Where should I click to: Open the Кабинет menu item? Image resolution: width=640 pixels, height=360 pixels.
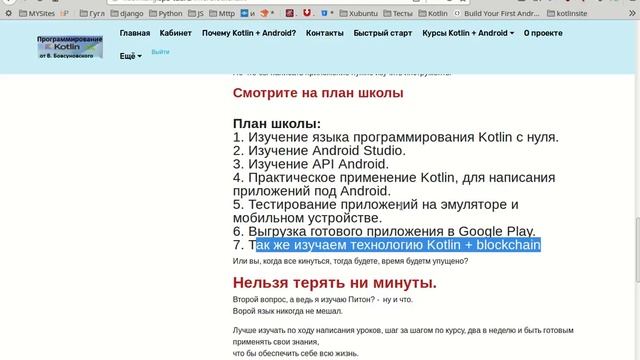tap(176, 33)
